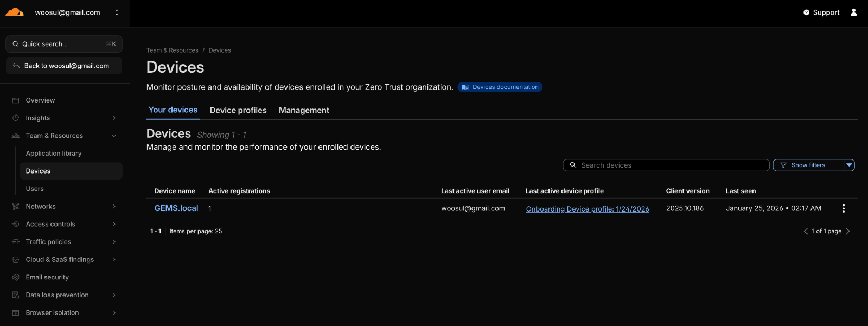This screenshot has width=868, height=326.
Task: Click the Team & Resources people icon
Action: click(x=16, y=136)
